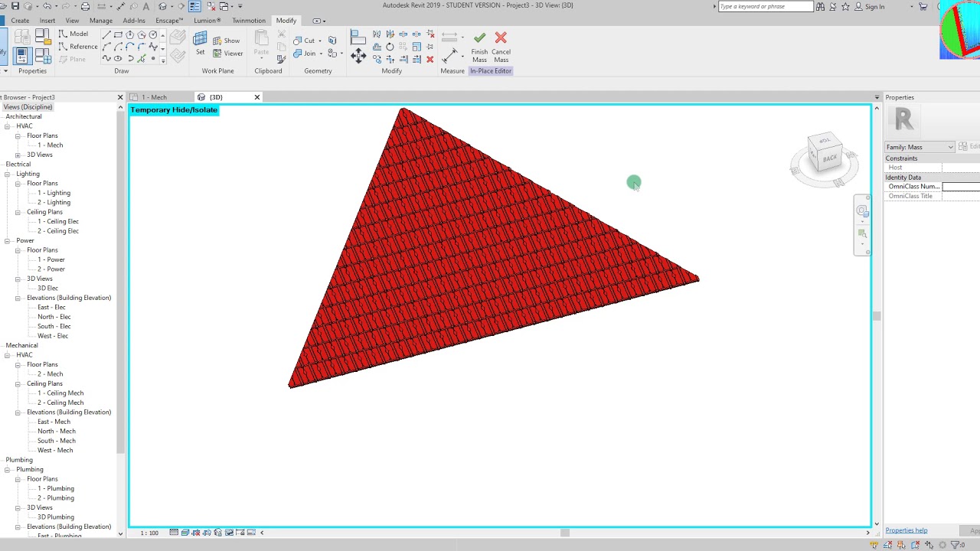Select the Rectangle draw tool
This screenshot has width=980, height=551.
(x=118, y=34)
